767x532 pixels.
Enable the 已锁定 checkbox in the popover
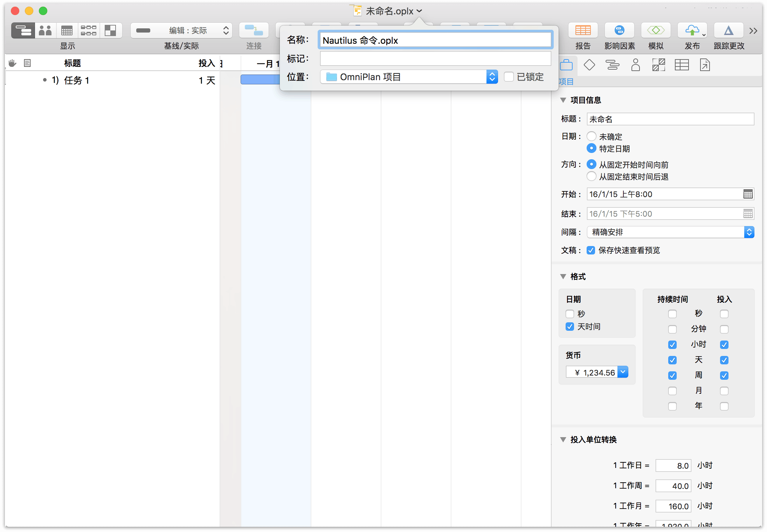point(509,77)
